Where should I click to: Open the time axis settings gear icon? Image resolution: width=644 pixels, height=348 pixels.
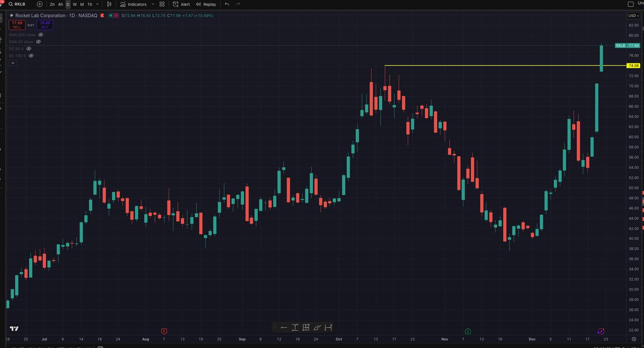tap(634, 339)
